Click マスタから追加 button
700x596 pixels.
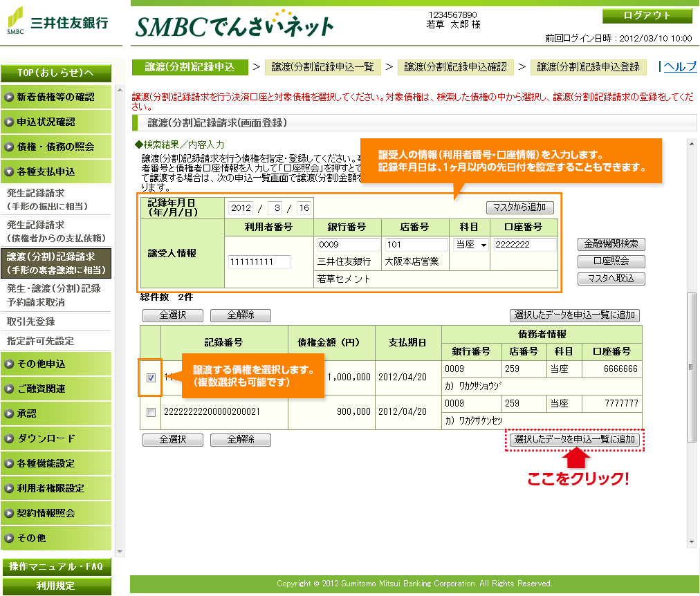pos(519,207)
